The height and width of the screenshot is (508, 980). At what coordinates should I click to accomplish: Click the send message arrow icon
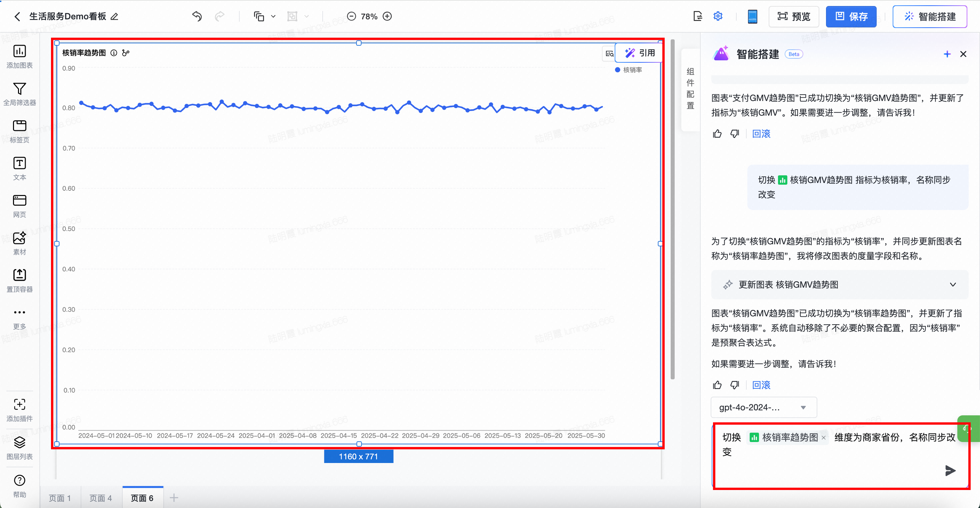pos(950,471)
